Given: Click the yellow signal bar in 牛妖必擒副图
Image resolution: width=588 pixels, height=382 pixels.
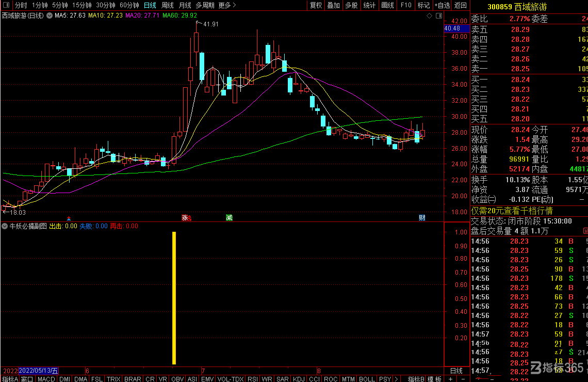Looking at the screenshot, I should pos(174,298).
